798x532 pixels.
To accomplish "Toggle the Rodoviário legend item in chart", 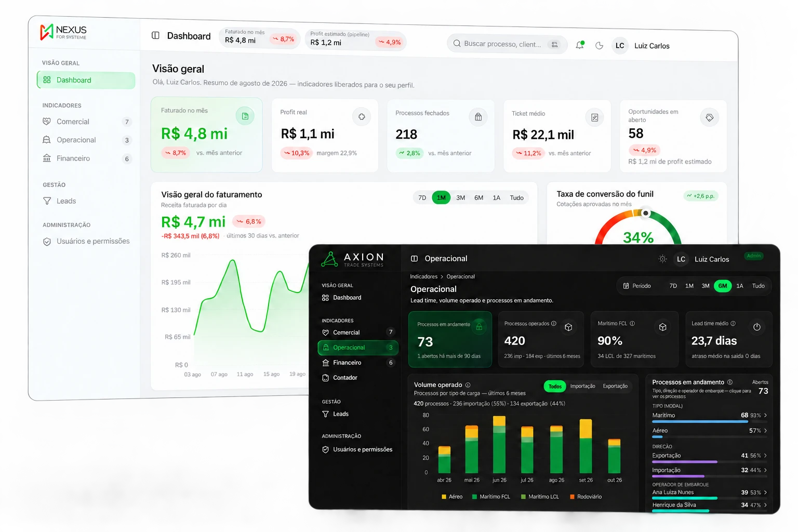I will coord(586,497).
